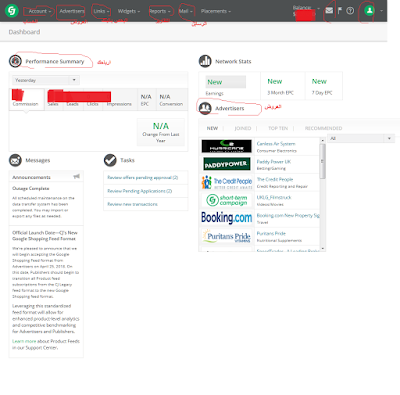Open the mail envelope icon in the header
Image resolution: width=400 pixels, height=395 pixels.
click(329, 11)
